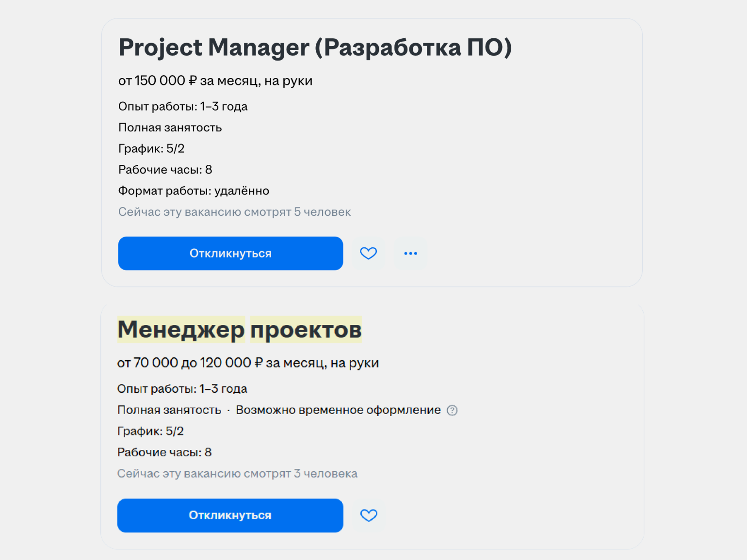
Task: Click 'Опыт работы: 1–3 года' in Project Manager card
Action: pos(183,107)
